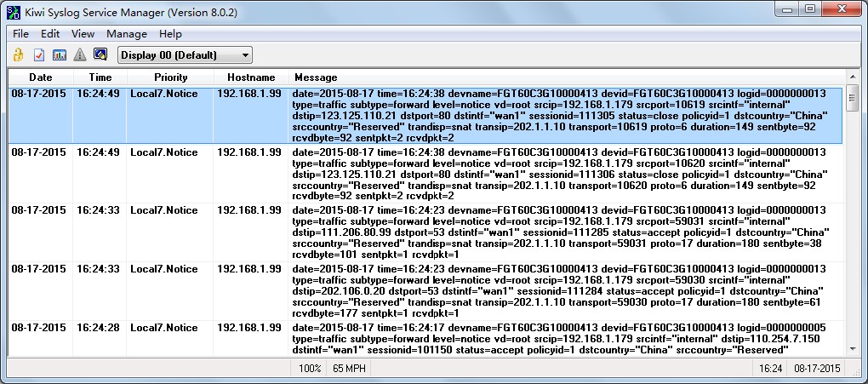Click the Message column header
Image resolution: width=868 pixels, height=384 pixels.
[x=568, y=77]
